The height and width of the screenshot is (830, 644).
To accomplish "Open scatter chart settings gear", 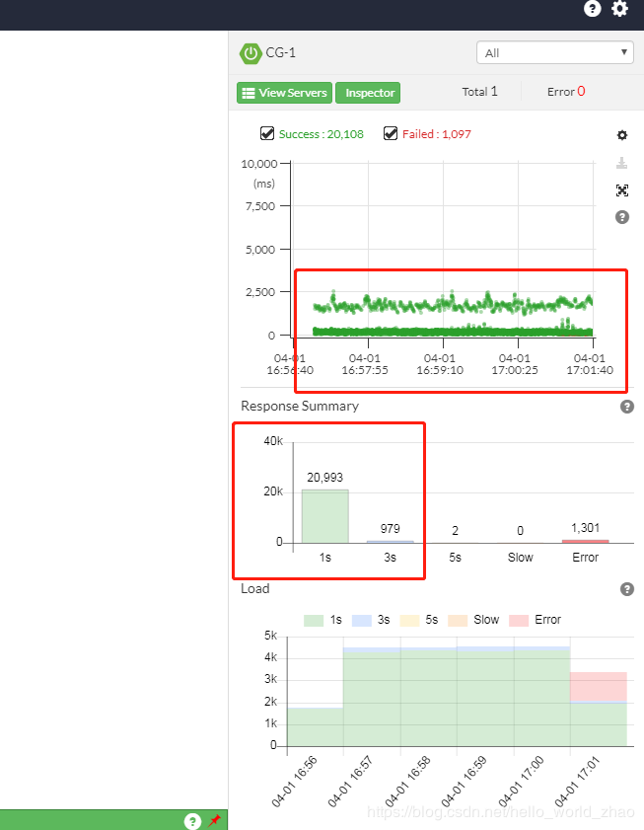I will click(x=622, y=135).
